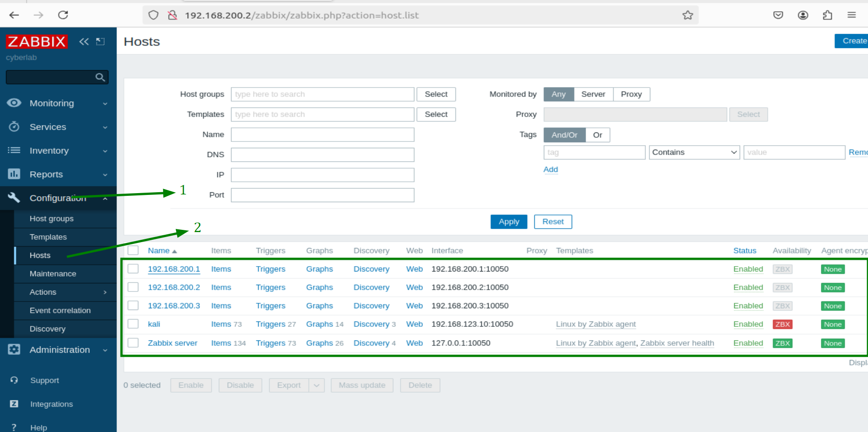Apply the host filter
This screenshot has width=868, height=432.
pyautogui.click(x=509, y=222)
